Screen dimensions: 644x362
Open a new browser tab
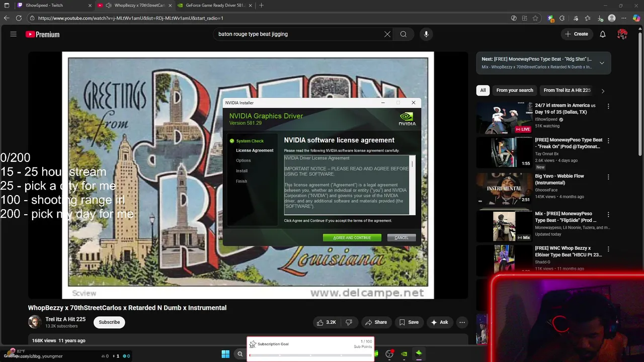[261, 6]
